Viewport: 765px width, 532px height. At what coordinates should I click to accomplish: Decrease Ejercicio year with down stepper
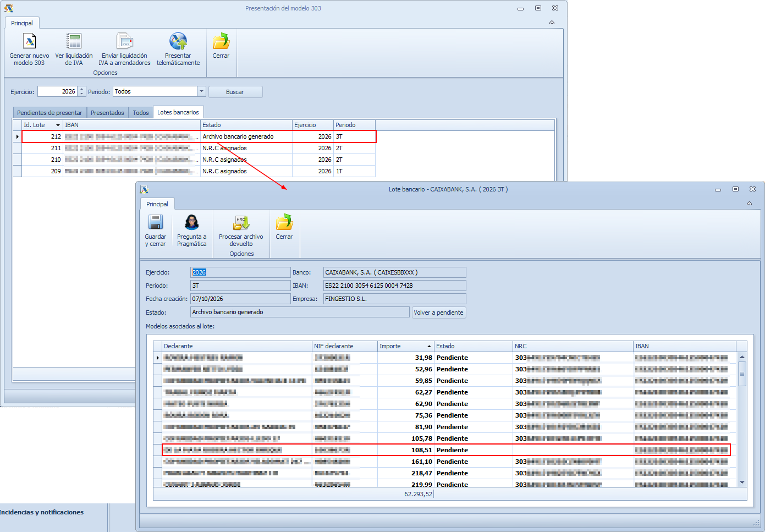click(x=82, y=94)
